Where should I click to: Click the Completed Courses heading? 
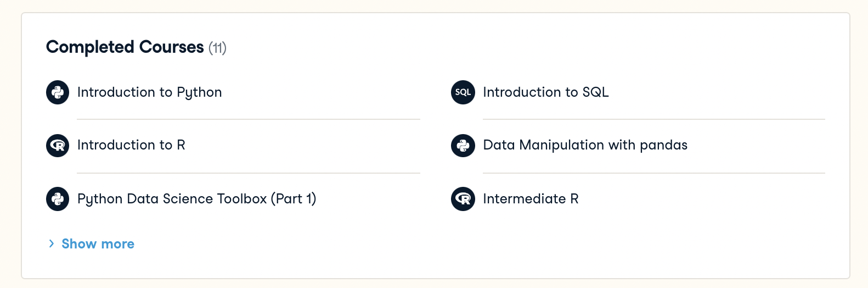tap(125, 47)
